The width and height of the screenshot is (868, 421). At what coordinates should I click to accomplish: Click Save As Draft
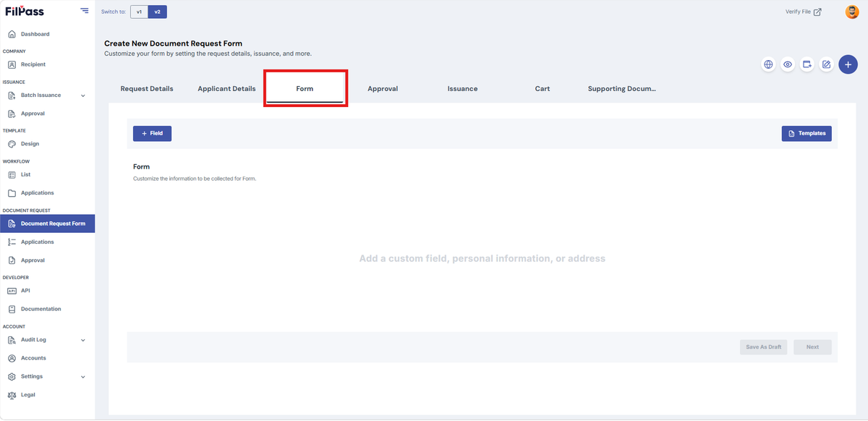(763, 347)
